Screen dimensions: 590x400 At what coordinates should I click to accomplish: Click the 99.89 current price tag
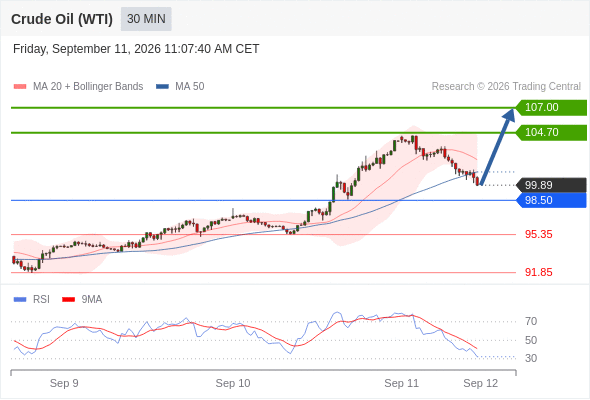coord(551,185)
